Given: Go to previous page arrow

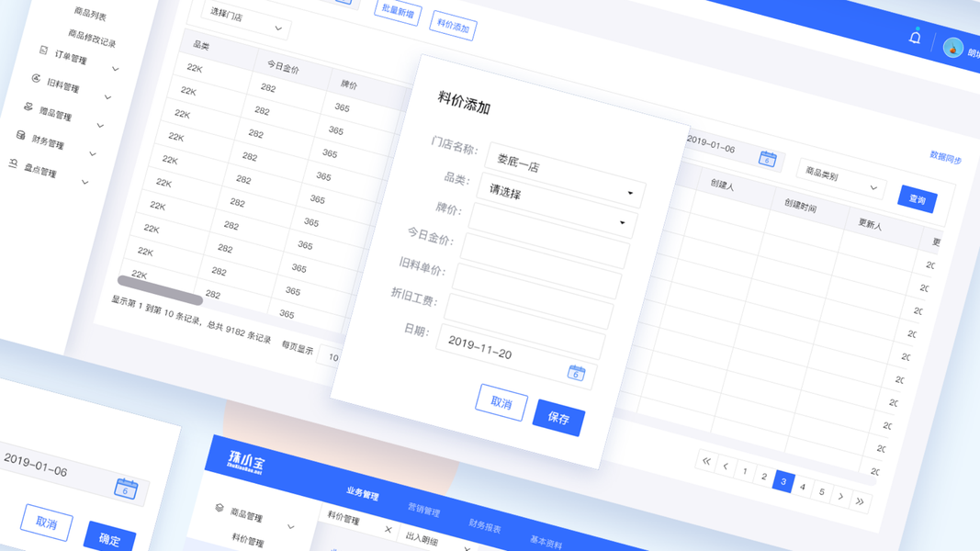Looking at the screenshot, I should (726, 467).
